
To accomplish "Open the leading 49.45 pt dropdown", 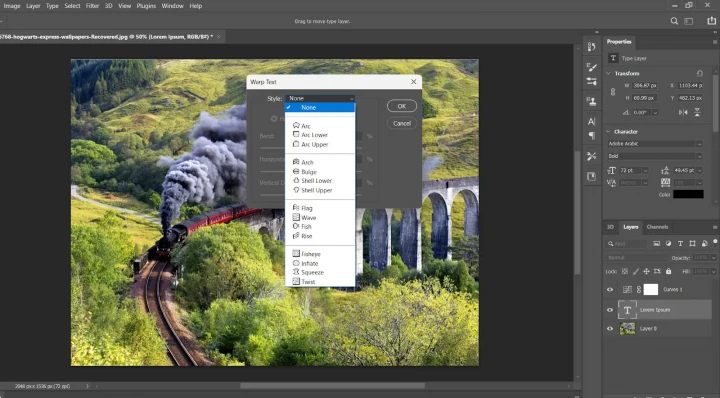I will pos(699,170).
